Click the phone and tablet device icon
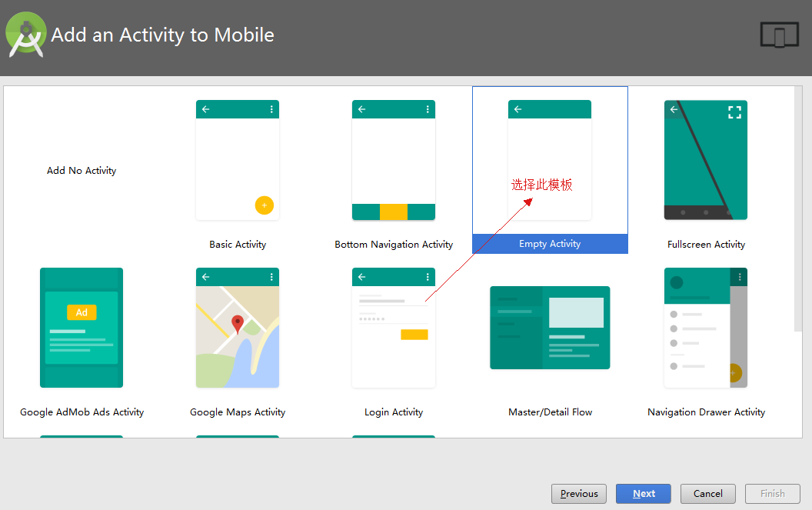The height and width of the screenshot is (510, 812). point(780,35)
